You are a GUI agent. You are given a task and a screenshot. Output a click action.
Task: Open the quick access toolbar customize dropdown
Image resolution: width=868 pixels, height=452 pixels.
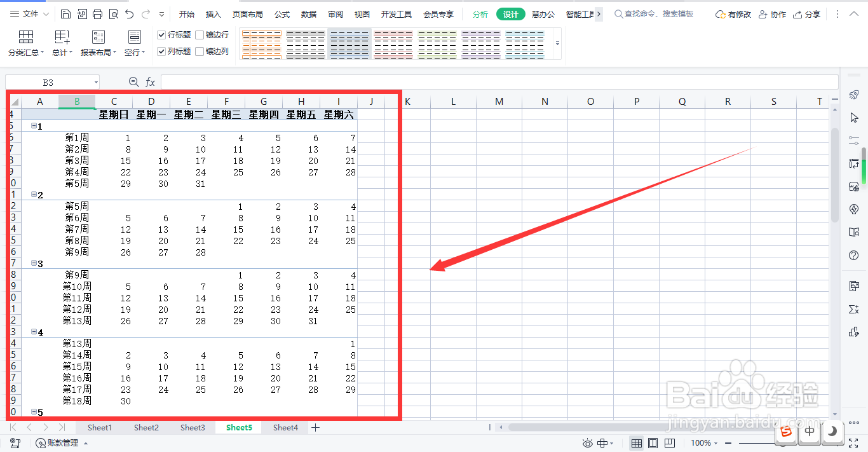(x=161, y=14)
